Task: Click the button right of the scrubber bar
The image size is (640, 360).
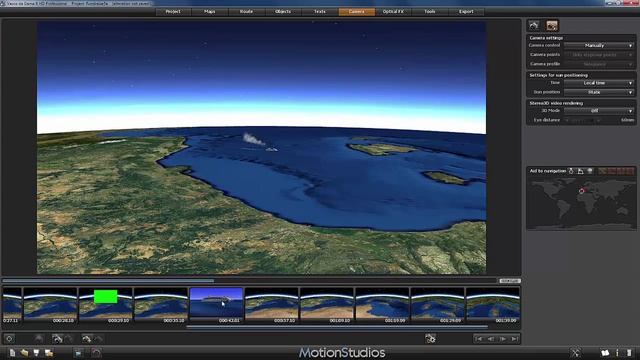Action: click(x=509, y=281)
